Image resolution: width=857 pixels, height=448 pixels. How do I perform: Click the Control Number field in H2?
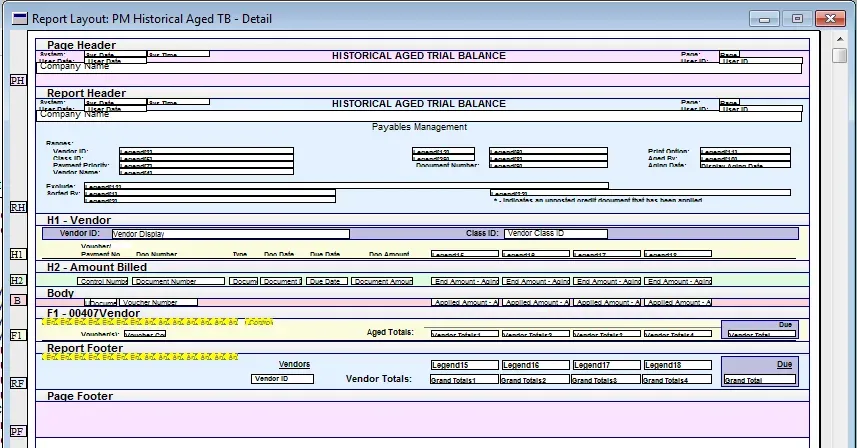pos(102,282)
